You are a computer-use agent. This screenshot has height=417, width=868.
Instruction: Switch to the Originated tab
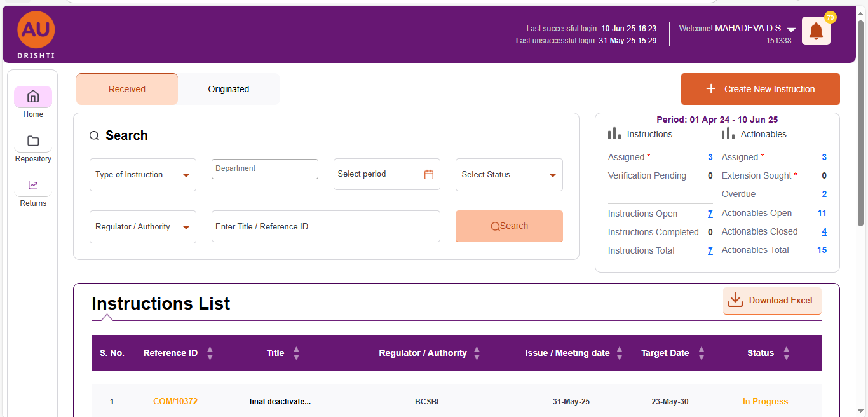[x=229, y=89]
